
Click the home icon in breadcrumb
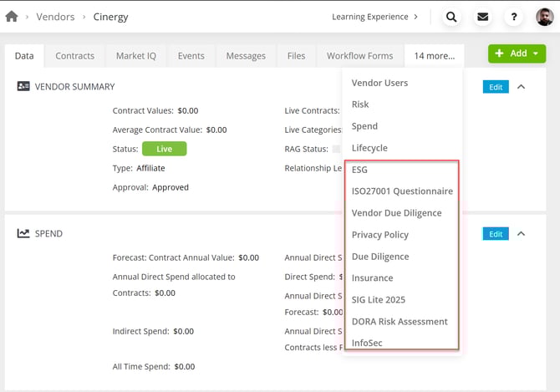click(x=12, y=16)
